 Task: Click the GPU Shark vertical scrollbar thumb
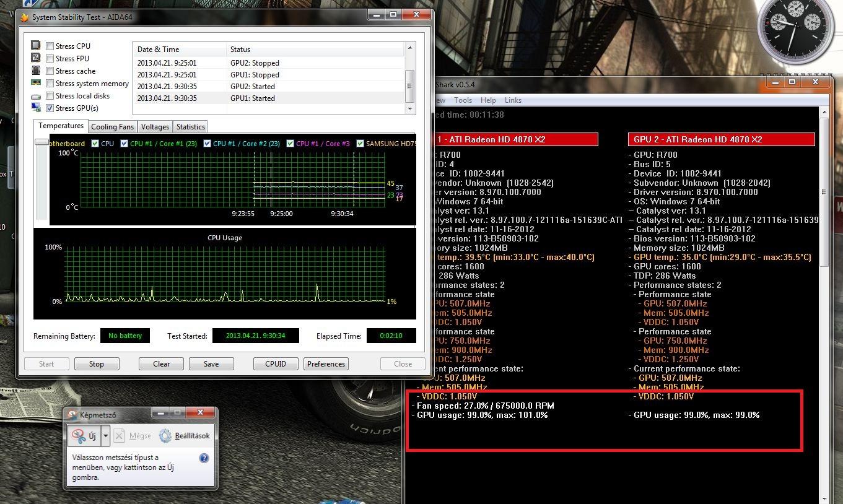click(824, 193)
